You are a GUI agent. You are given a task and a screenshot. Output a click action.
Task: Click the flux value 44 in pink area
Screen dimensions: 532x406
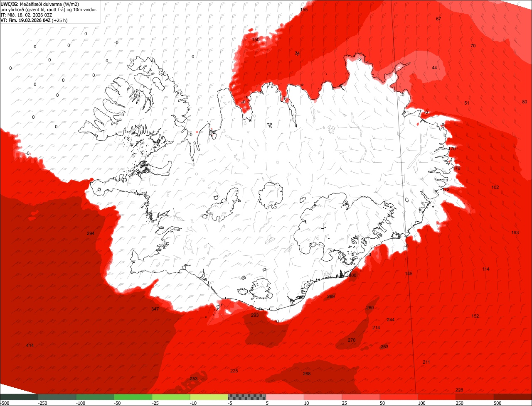pyautogui.click(x=434, y=68)
